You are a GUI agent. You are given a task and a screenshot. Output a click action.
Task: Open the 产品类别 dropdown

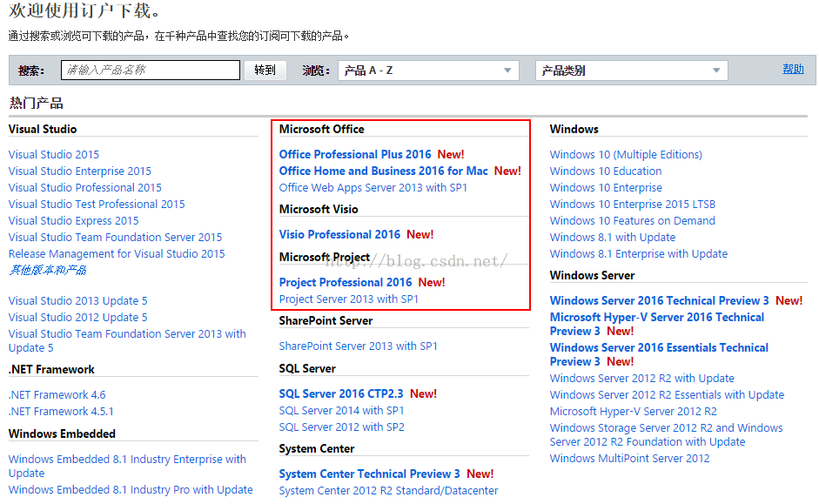[x=632, y=71]
